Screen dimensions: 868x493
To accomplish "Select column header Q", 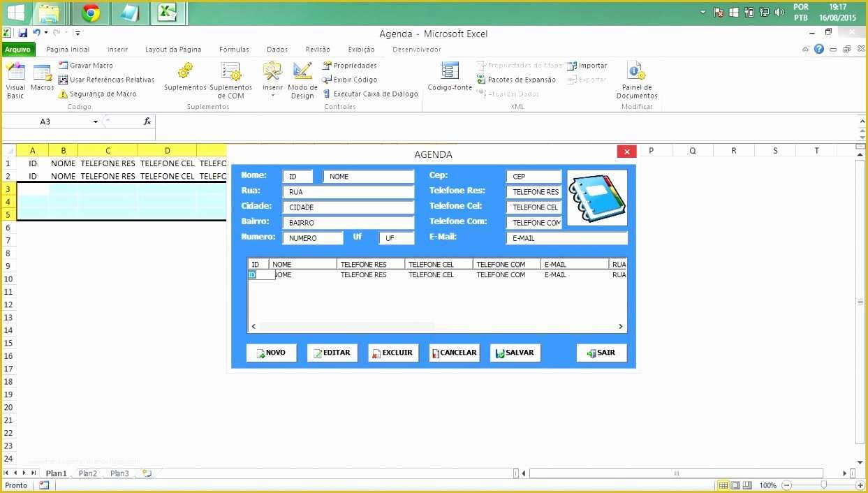I will coord(692,150).
